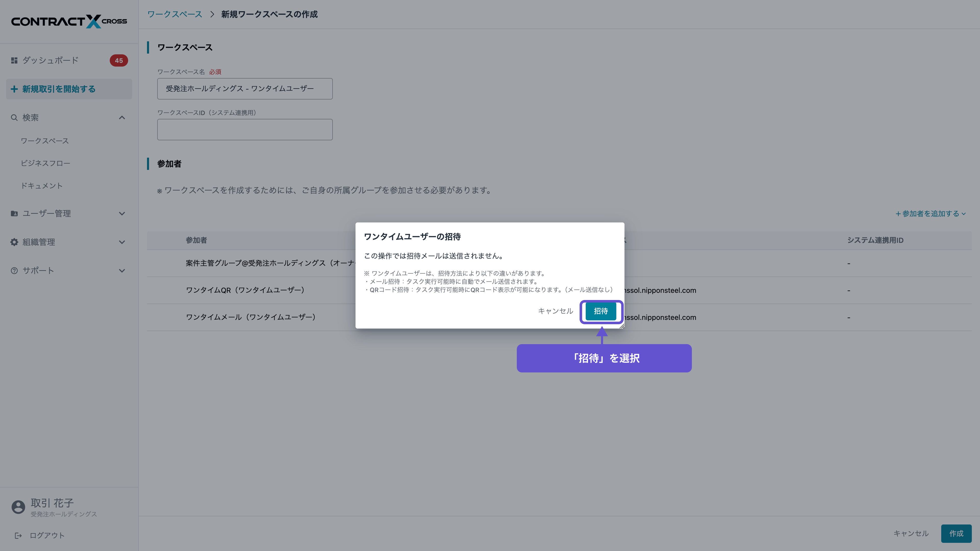Open ビジネスフロー in the sidebar

tap(46, 163)
